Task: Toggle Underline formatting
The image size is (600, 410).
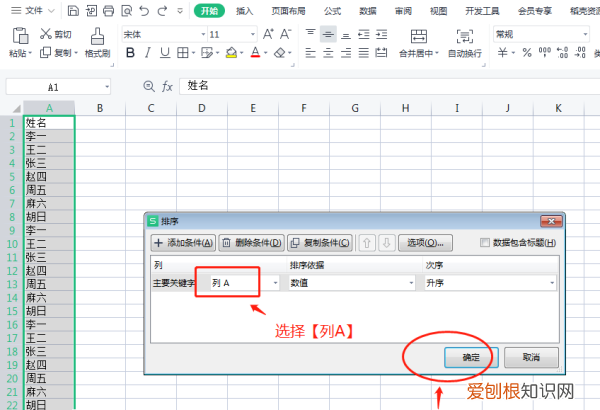Action: [x=165, y=52]
